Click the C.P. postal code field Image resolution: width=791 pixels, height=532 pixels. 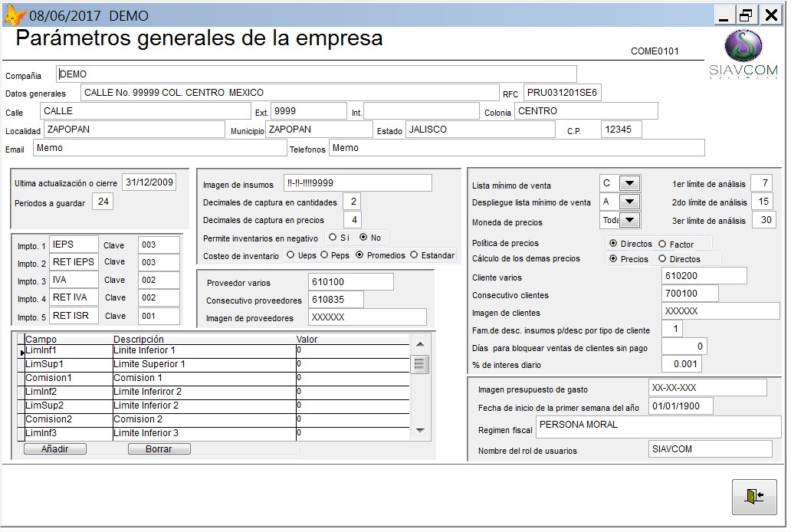(622, 130)
